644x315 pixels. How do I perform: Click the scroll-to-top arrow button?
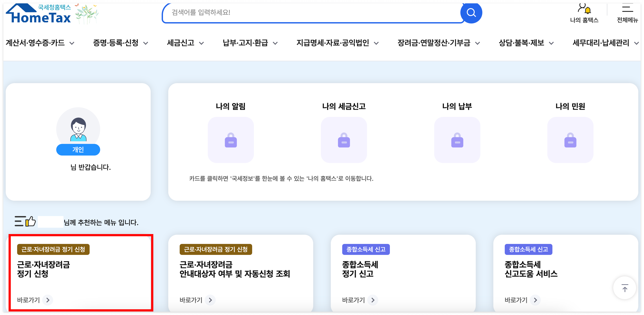(624, 288)
